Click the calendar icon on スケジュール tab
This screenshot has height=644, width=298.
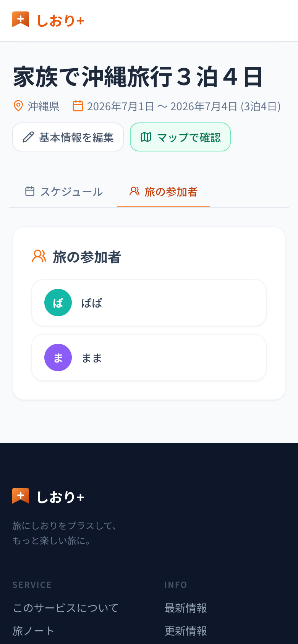pos(30,191)
